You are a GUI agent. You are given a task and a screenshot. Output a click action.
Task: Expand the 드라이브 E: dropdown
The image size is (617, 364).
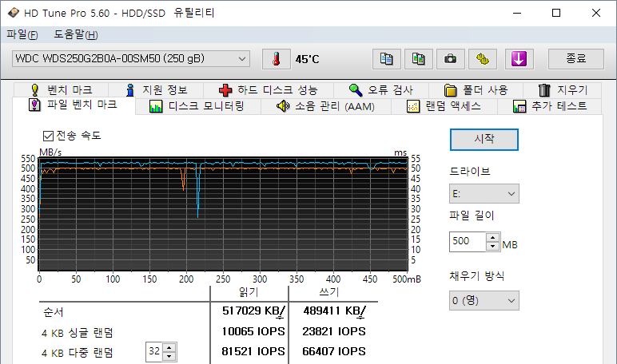click(484, 194)
